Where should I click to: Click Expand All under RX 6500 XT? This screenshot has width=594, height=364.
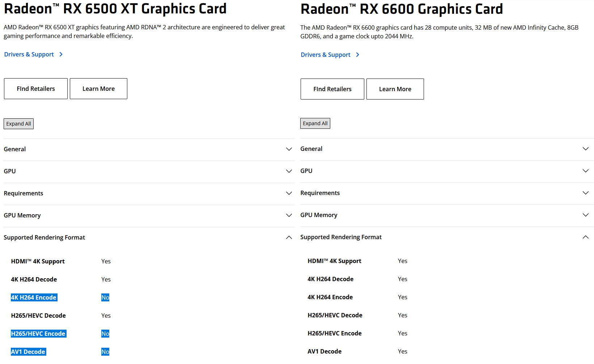click(18, 124)
